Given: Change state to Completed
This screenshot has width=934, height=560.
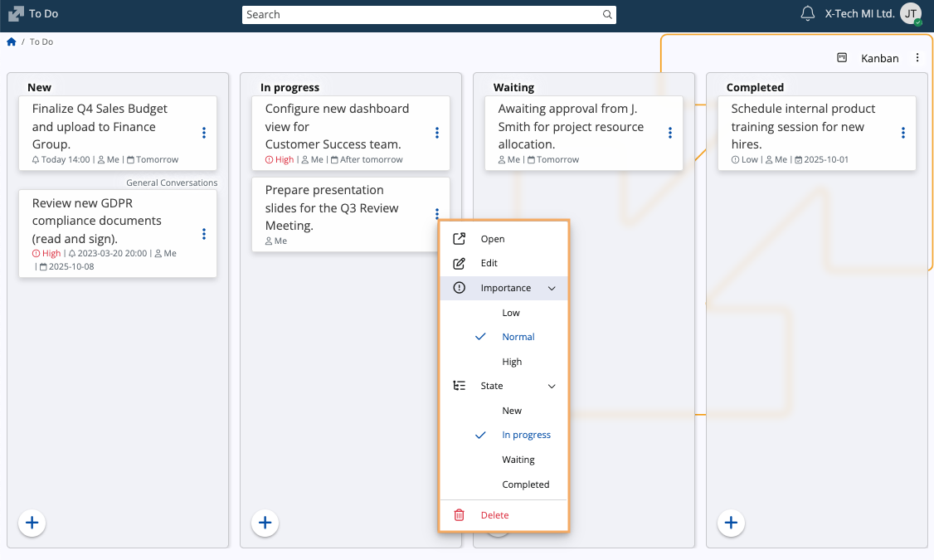Looking at the screenshot, I should [x=525, y=485].
